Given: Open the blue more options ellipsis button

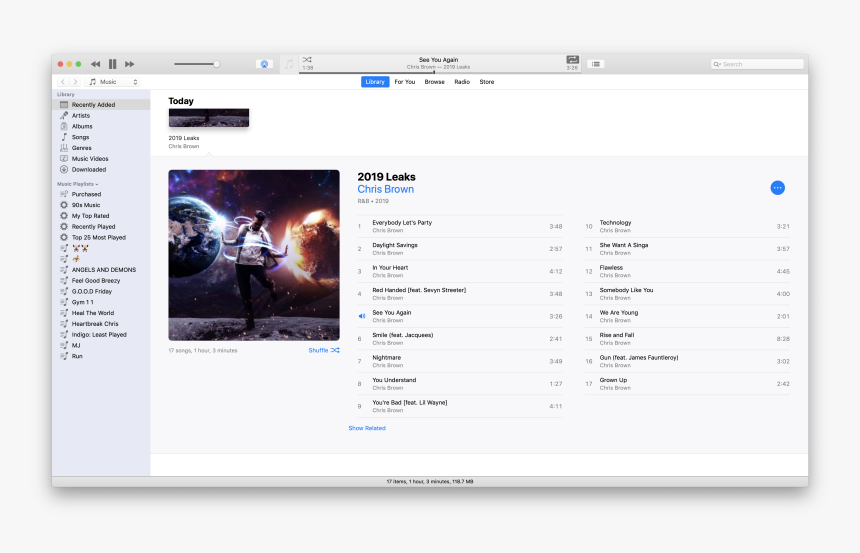Looking at the screenshot, I should pos(777,188).
